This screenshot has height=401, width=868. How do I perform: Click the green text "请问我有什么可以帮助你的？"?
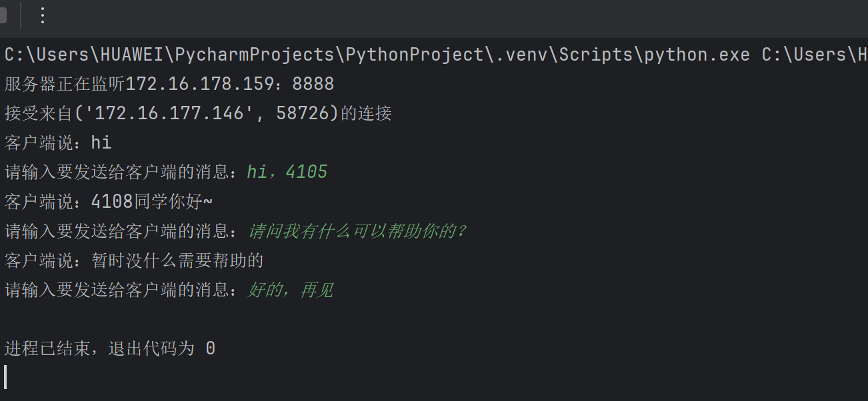[x=357, y=231]
